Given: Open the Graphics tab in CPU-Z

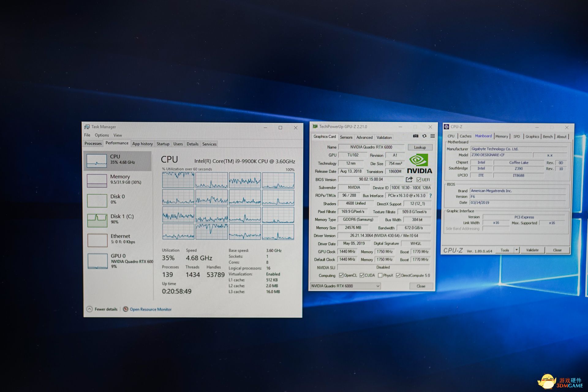Looking at the screenshot, I should pos(532,136).
